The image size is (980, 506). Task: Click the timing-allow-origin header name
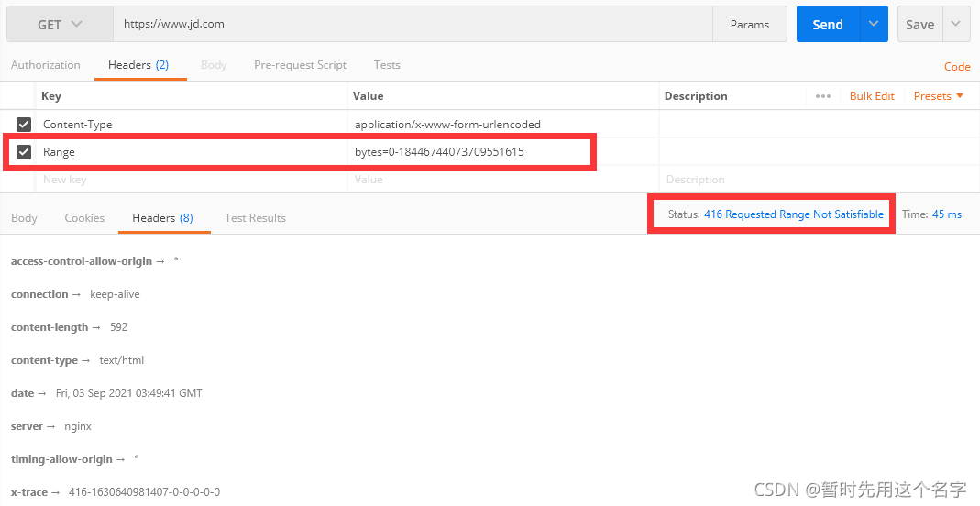pos(61,459)
